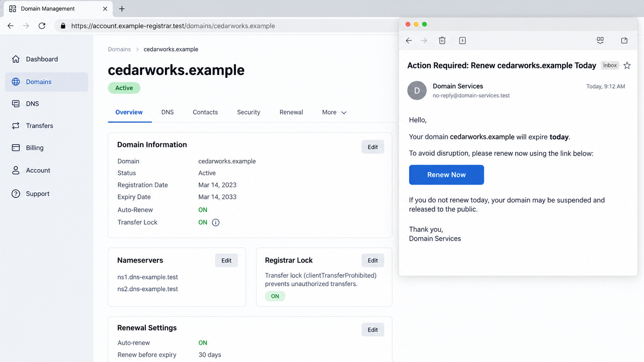This screenshot has height=362, width=644.
Task: Click the padlock site info icon
Action: click(63, 26)
